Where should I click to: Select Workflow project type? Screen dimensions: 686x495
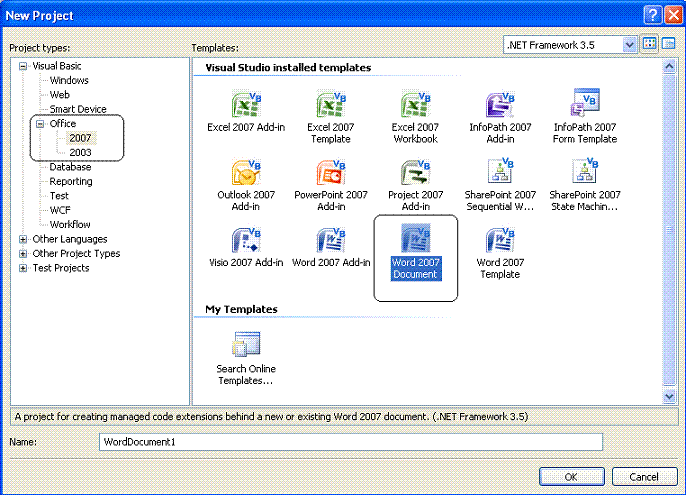[70, 225]
